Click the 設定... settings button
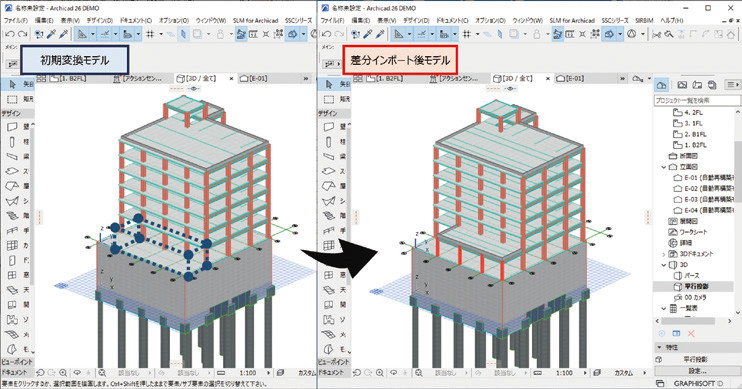This screenshot has width=742, height=389. pyautogui.click(x=697, y=371)
